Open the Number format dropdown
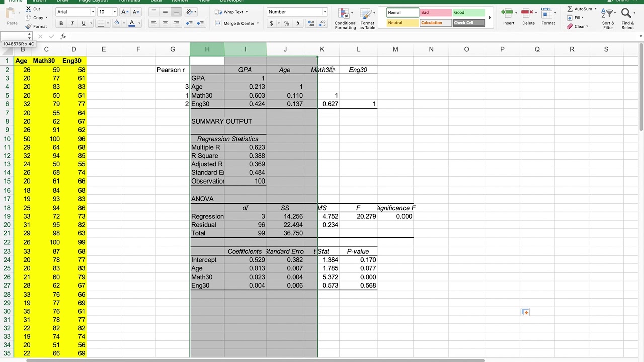This screenshot has height=362, width=644. point(325,12)
